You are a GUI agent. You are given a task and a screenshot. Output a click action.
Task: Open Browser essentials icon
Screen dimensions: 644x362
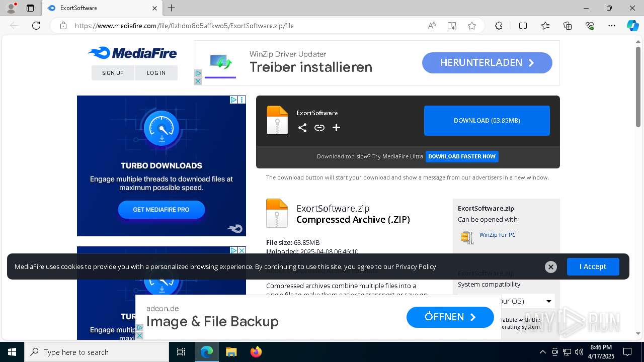pyautogui.click(x=590, y=26)
